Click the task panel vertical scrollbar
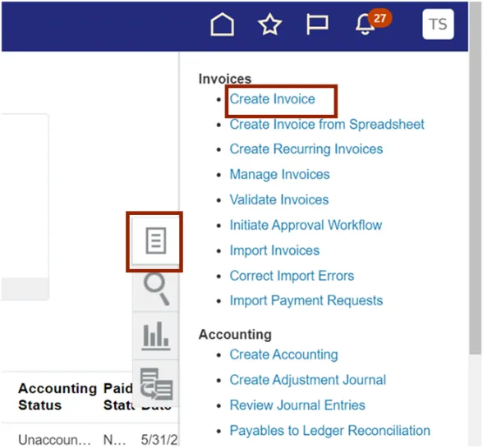483x448 pixels. tap(476, 203)
